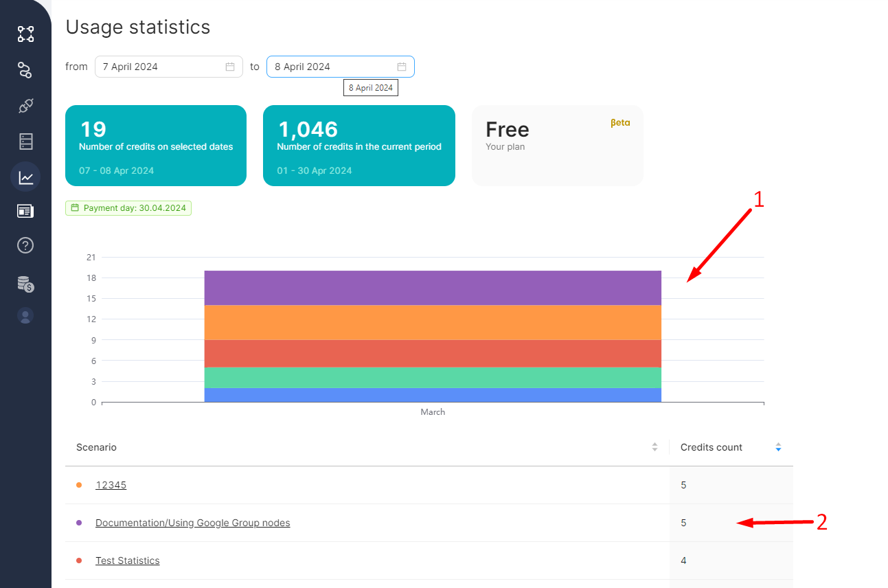Screen dimensions: 888x588
Task: Select the usage statistics chart icon
Action: [x=25, y=177]
